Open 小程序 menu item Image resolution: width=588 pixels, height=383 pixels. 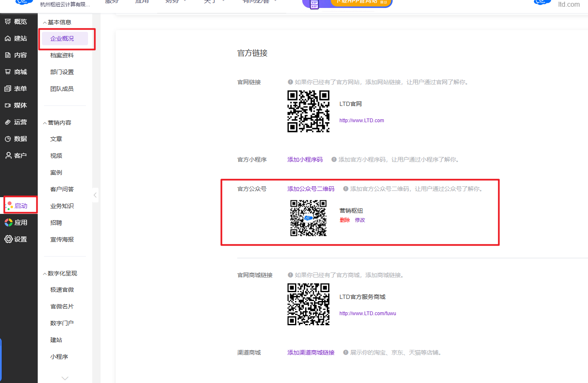(59, 357)
